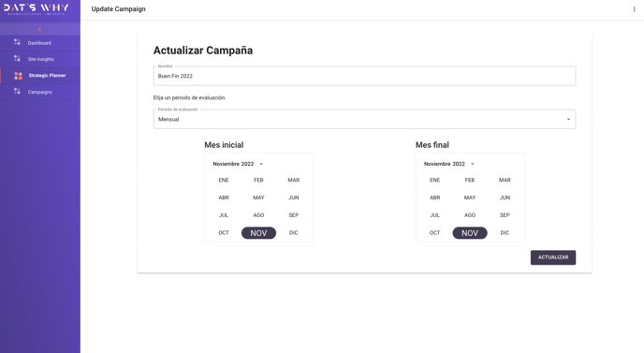Click the Campaigns sidebar icon
Image resolution: width=644 pixels, height=353 pixels.
pyautogui.click(x=17, y=92)
